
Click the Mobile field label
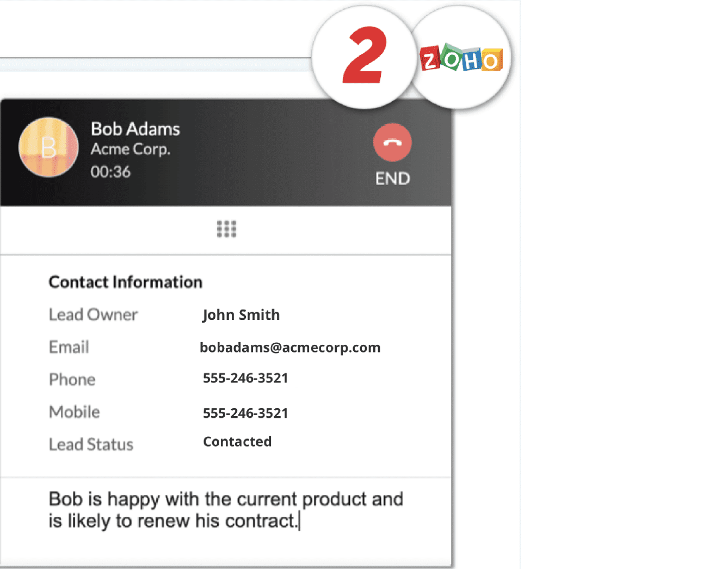point(75,412)
